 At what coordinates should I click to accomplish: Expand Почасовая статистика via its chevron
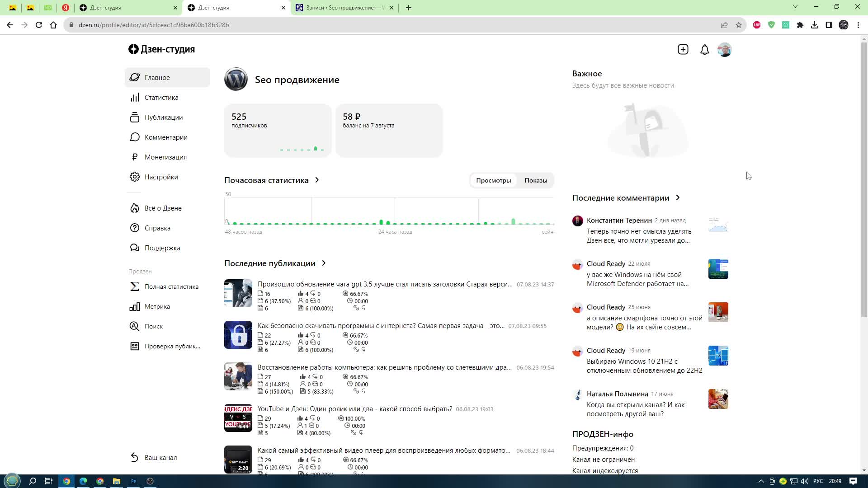point(317,180)
